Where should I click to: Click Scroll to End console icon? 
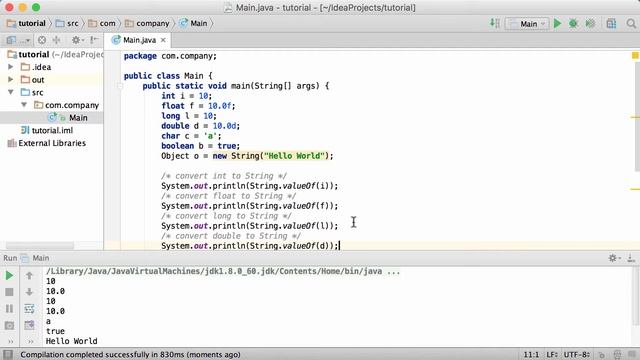[x=29, y=325]
